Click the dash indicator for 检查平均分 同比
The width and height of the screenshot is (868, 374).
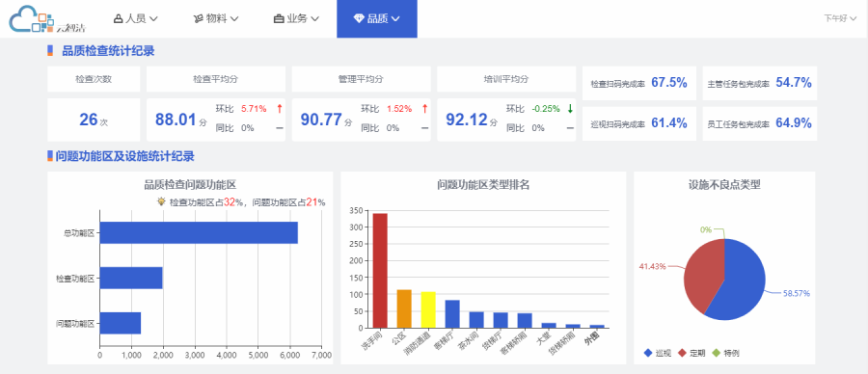pos(280,128)
